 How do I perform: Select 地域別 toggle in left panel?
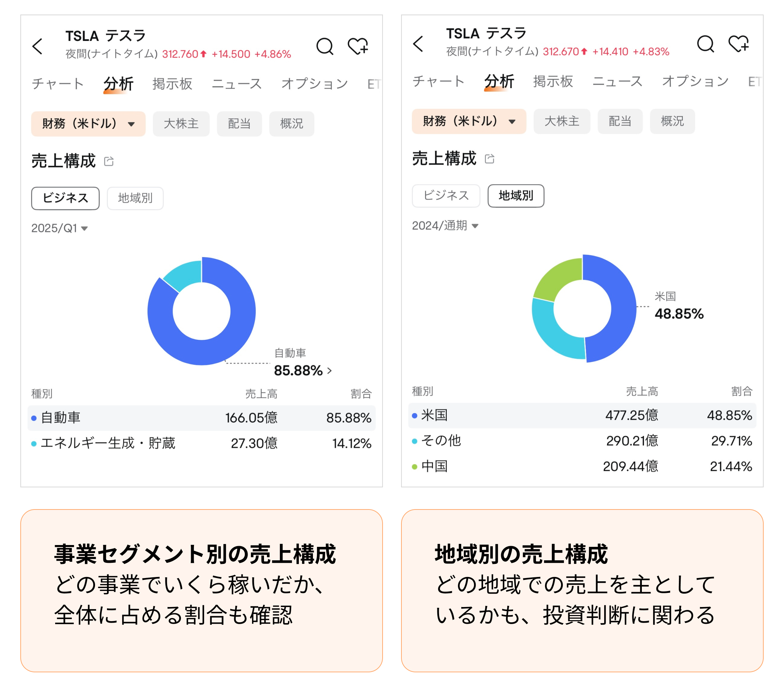[x=135, y=198]
